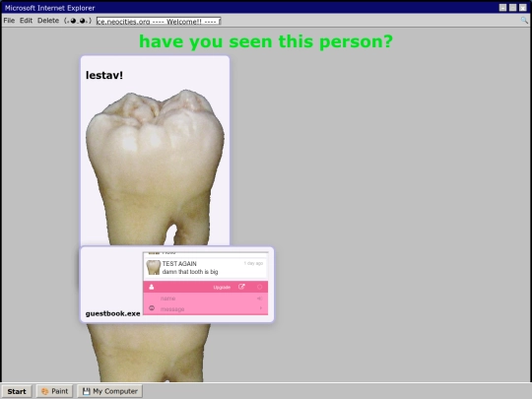This screenshot has width=532, height=399.
Task: Click the name input field
Action: [205, 299]
